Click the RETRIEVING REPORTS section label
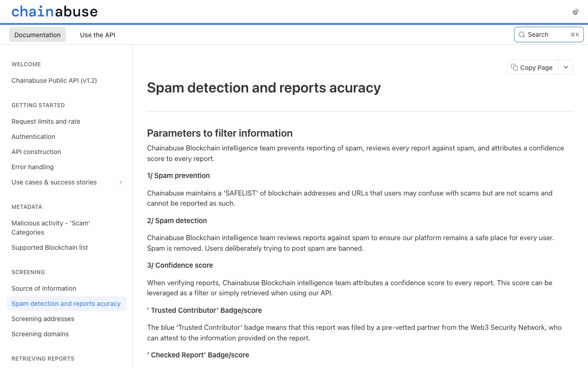The height and width of the screenshot is (368, 588). point(43,359)
